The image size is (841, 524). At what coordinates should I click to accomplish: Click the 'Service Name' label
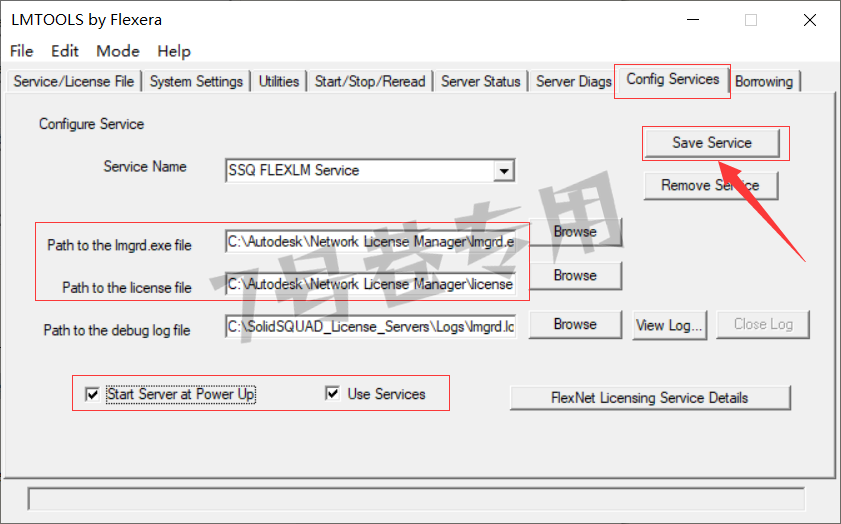coord(145,166)
